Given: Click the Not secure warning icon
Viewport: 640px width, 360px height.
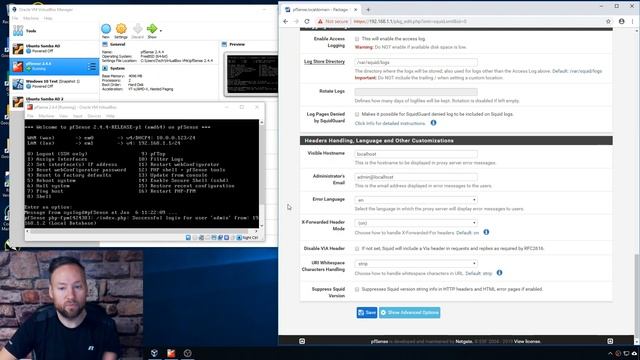Looking at the screenshot, I should point(320,21).
